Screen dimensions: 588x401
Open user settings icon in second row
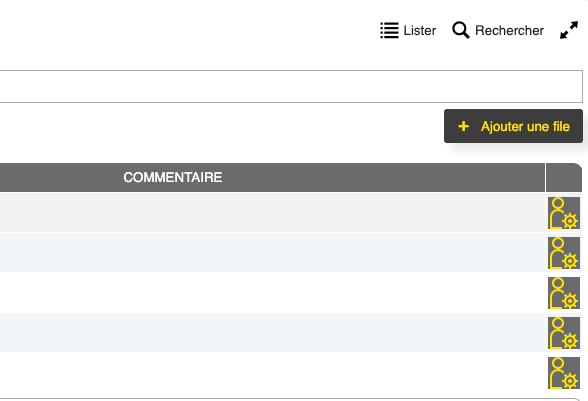click(564, 253)
